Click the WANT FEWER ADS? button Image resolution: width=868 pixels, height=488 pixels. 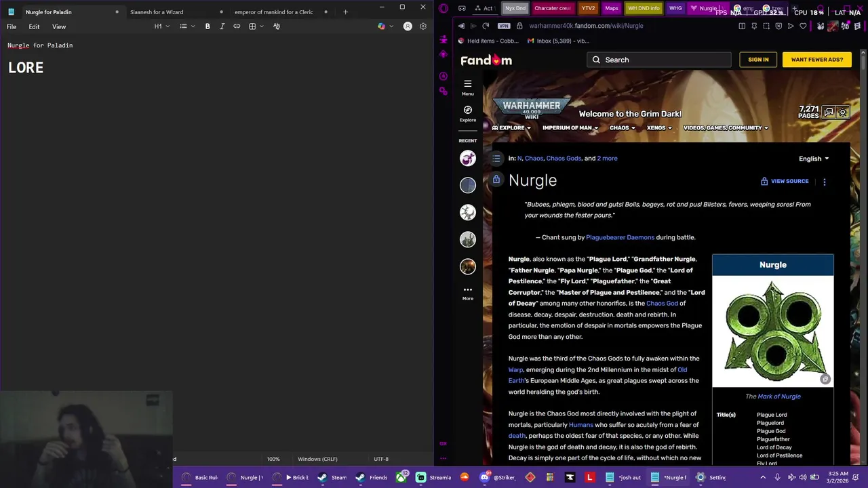click(x=816, y=60)
